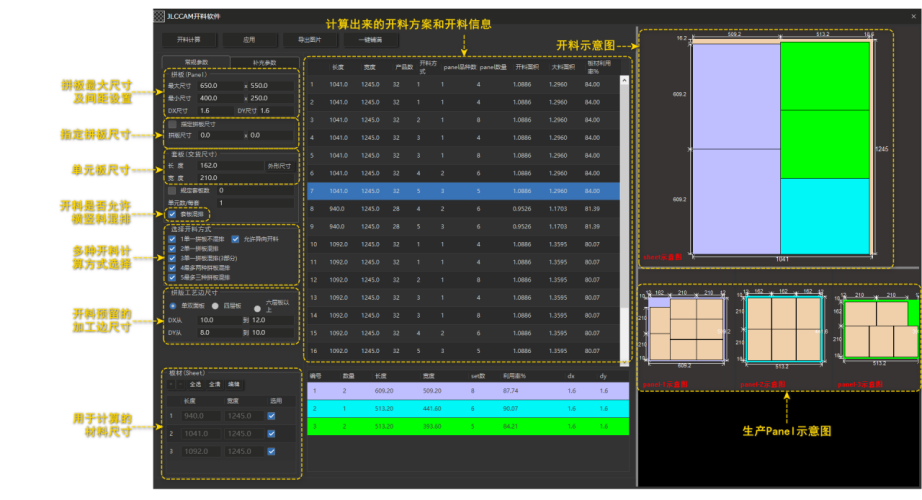This screenshot has width=922, height=500.
Task: Select the 单双面板 radio button
Action: click(173, 306)
